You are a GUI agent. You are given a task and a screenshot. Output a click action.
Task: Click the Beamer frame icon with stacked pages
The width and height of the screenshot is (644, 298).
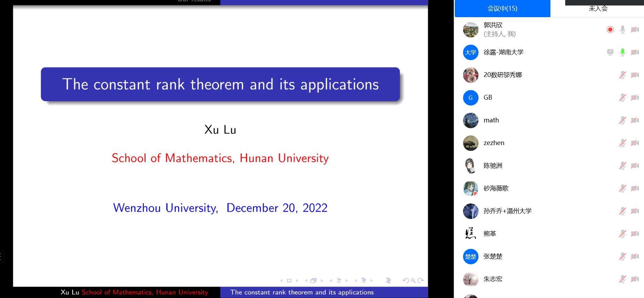313,280
